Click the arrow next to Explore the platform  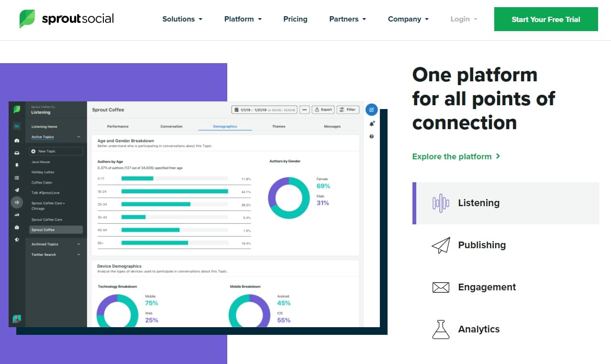click(x=498, y=156)
